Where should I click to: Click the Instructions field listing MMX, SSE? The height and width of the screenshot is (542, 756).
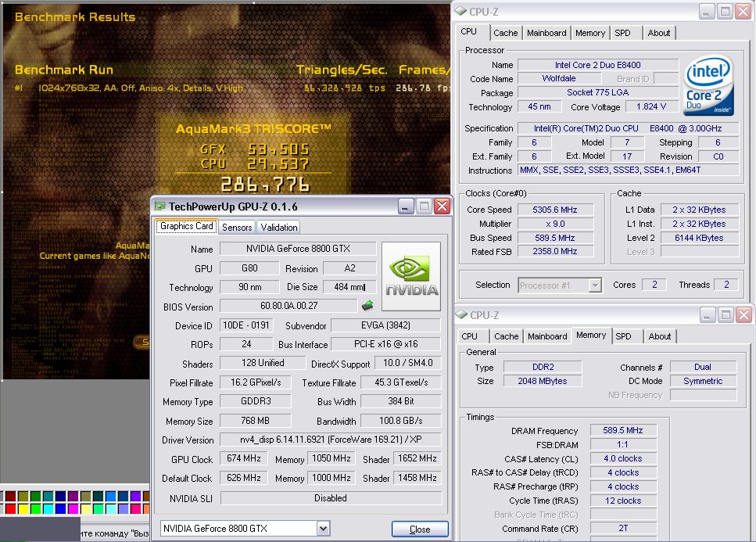tap(628, 170)
